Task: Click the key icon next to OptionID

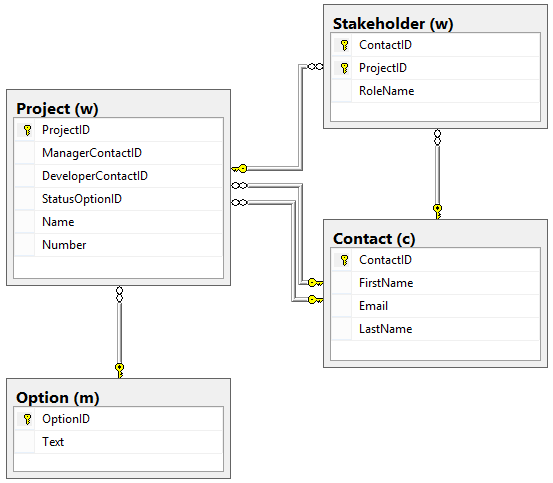Action: [x=27, y=419]
